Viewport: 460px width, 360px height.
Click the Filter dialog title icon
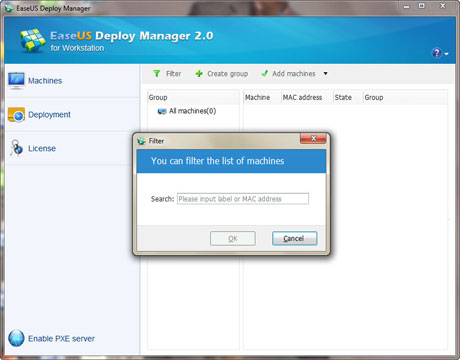point(141,141)
